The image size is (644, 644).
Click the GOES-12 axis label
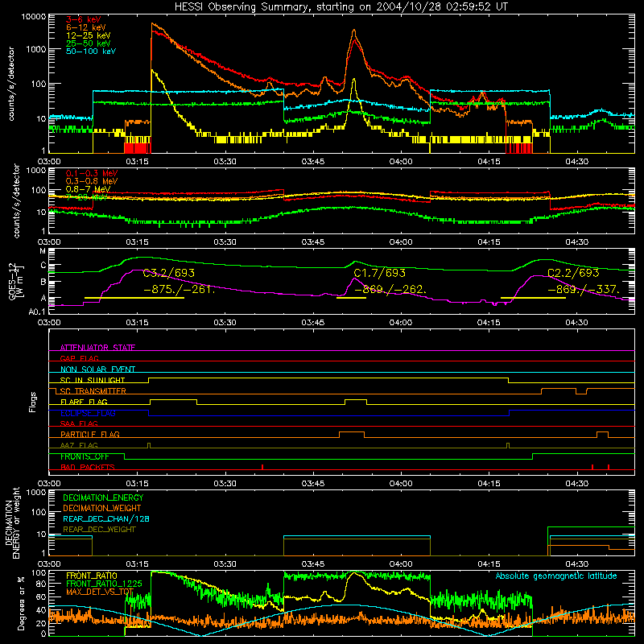click(15, 281)
